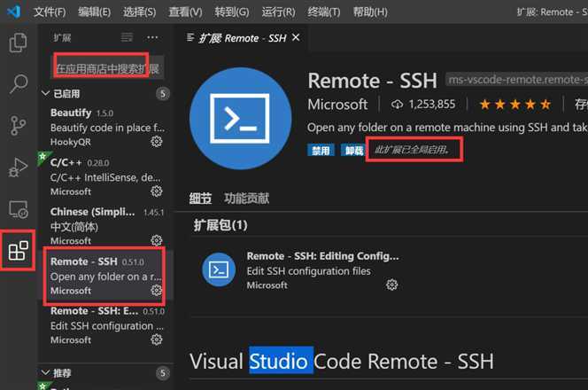
Task: Click the VS Code logo icon
Action: [x=14, y=12]
